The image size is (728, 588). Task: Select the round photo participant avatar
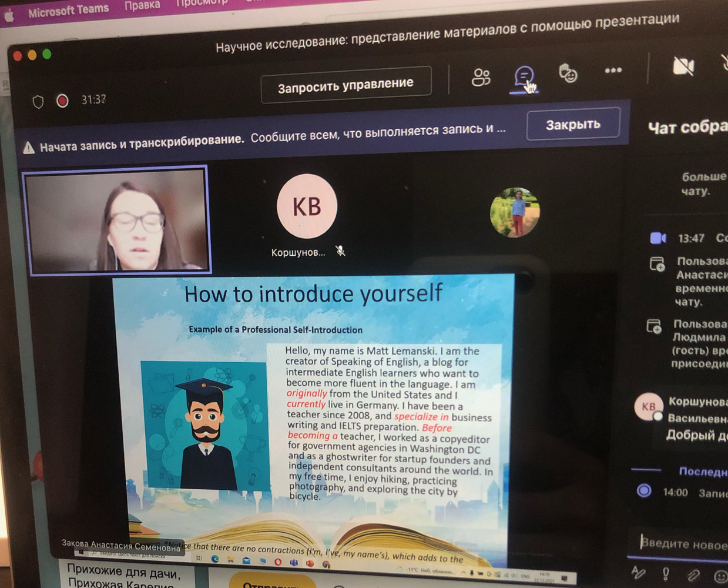click(515, 212)
